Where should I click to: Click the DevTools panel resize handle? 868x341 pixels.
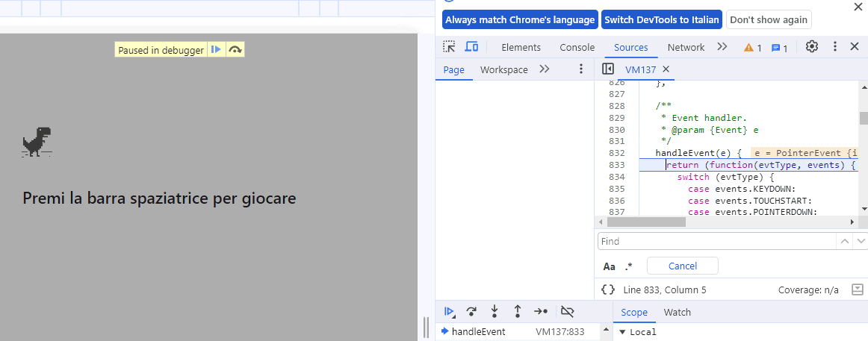click(x=427, y=327)
